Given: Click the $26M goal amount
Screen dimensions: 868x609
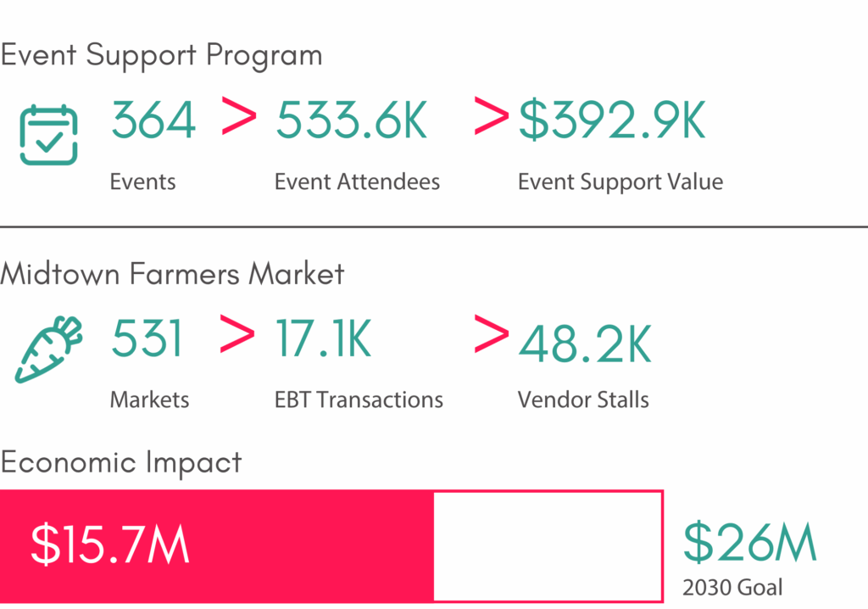Looking at the screenshot, I should pos(749,543).
